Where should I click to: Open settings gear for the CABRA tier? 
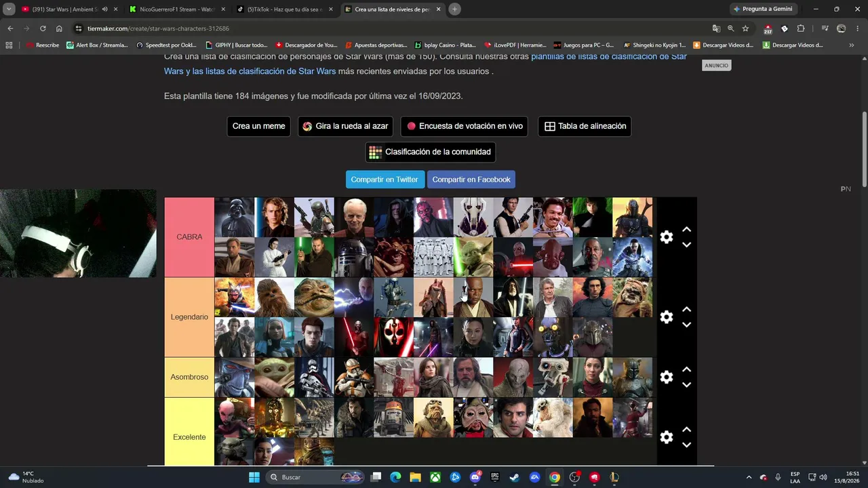pos(667,237)
